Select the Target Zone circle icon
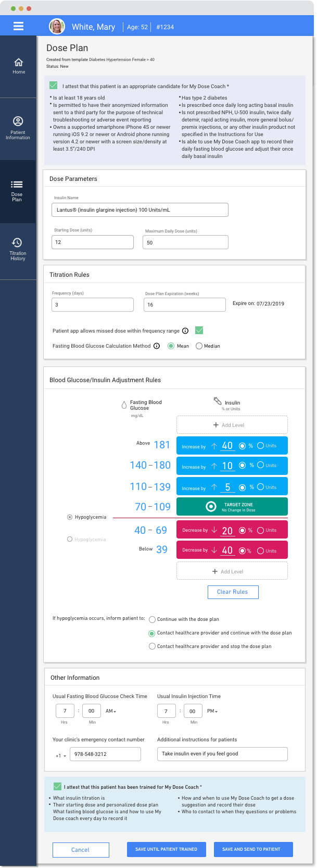 (x=211, y=506)
